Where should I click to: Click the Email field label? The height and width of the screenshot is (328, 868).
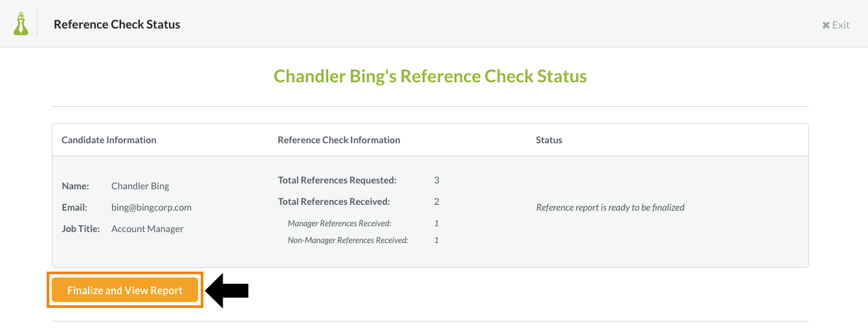tap(74, 207)
